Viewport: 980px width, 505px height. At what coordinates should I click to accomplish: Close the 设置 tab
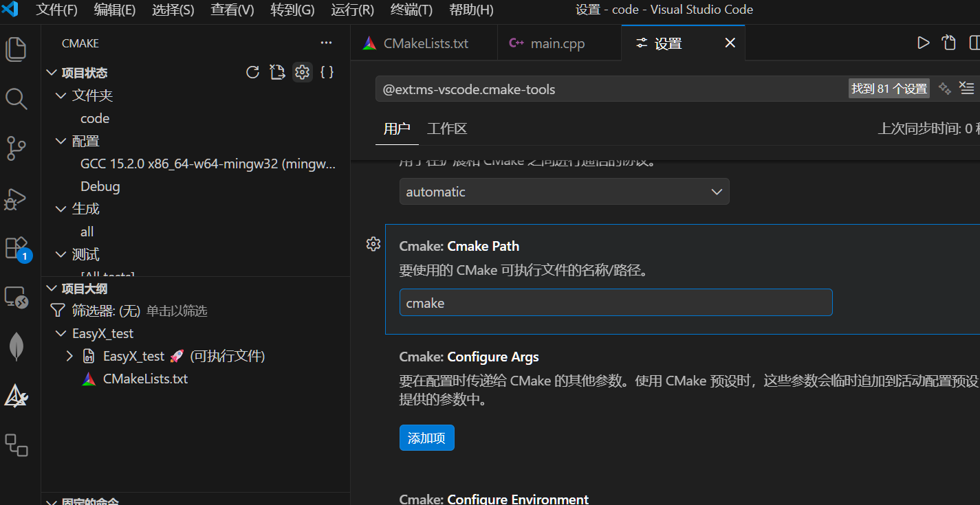[x=730, y=43]
